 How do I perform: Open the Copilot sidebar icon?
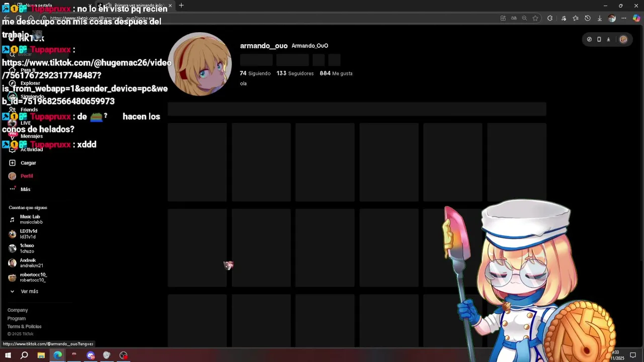(x=636, y=18)
